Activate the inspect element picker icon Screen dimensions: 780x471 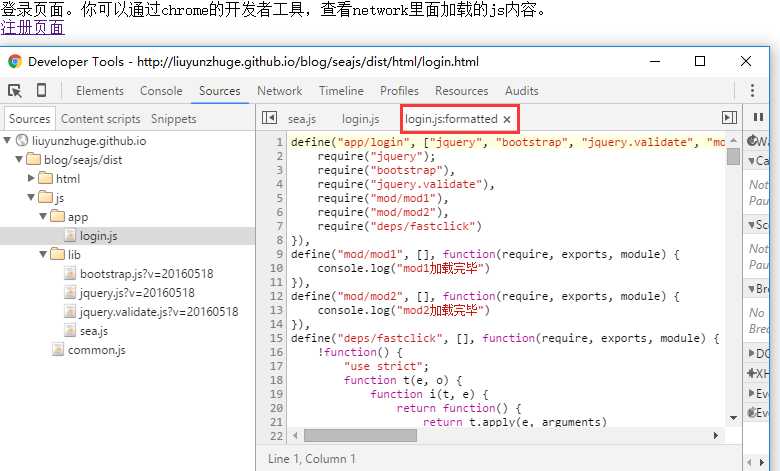point(15,91)
